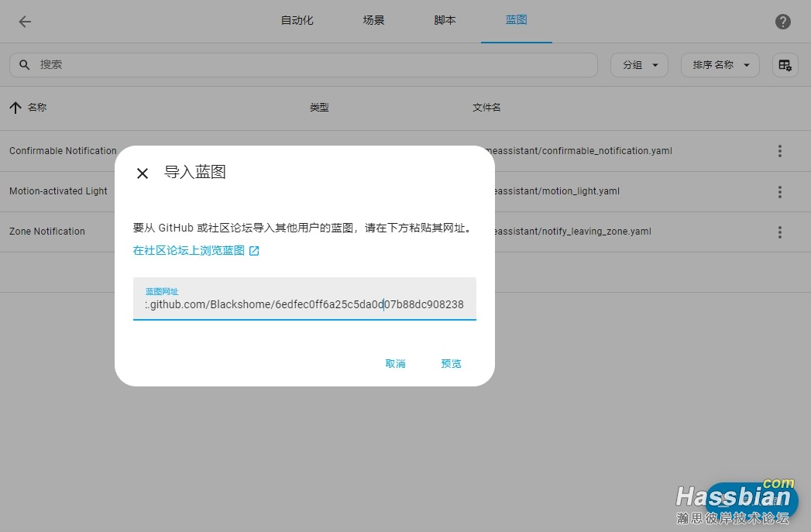Click the external link icon beside 在社区论坛上浏览蓝图
The width and height of the screenshot is (811, 532).
pyautogui.click(x=254, y=251)
